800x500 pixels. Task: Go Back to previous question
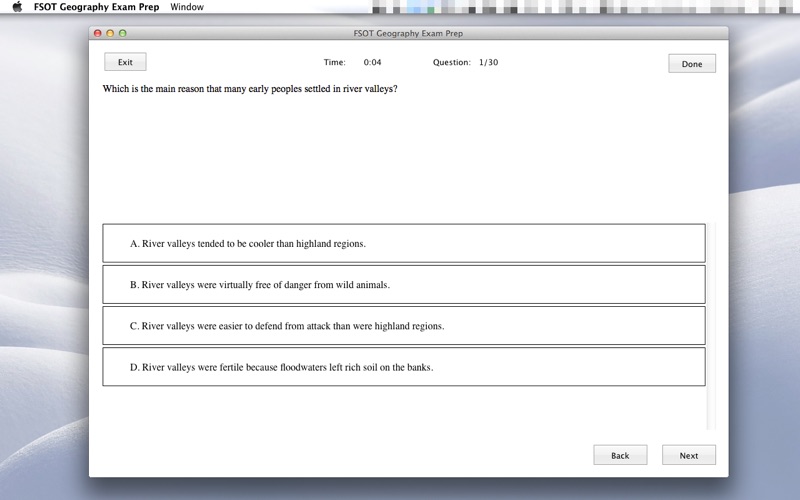[620, 455]
